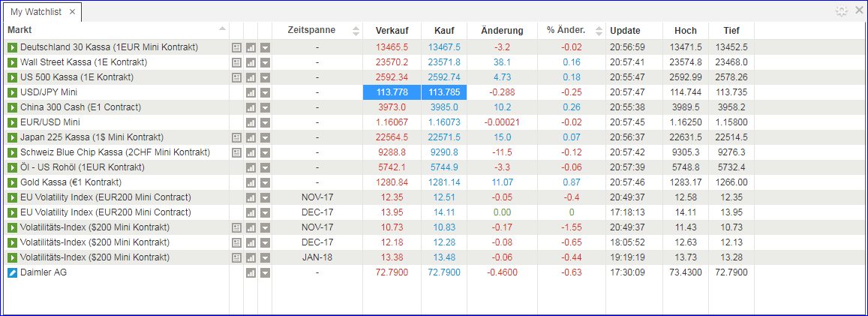Click news icon for Schweiz Blue Chip Kassa
The height and width of the screenshot is (316, 868).
pos(236,152)
